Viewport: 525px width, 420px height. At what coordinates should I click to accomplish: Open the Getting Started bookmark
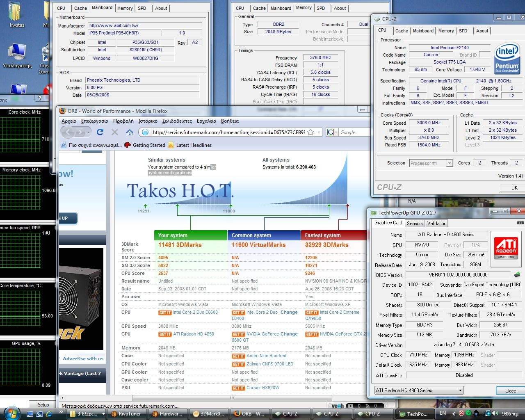point(144,145)
